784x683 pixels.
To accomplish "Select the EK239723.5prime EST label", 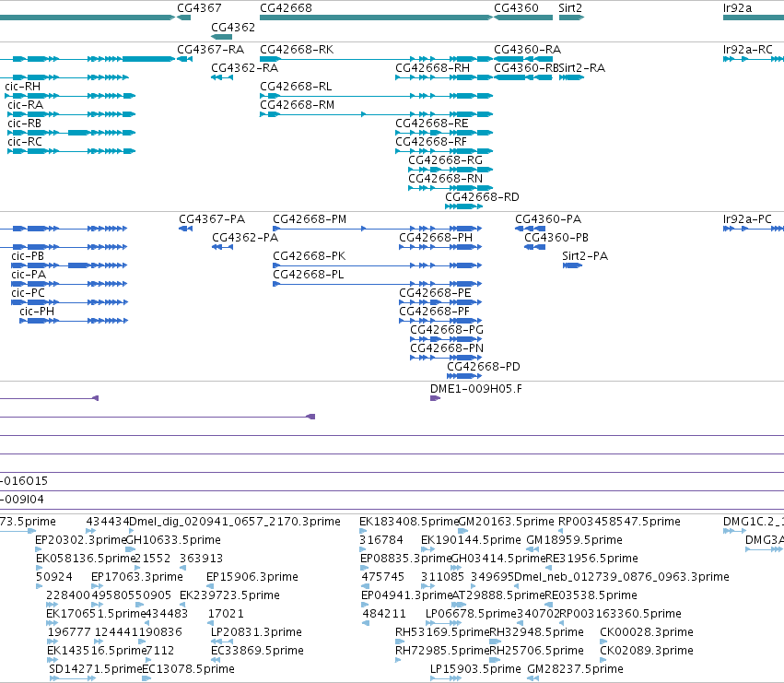I will pos(229,596).
